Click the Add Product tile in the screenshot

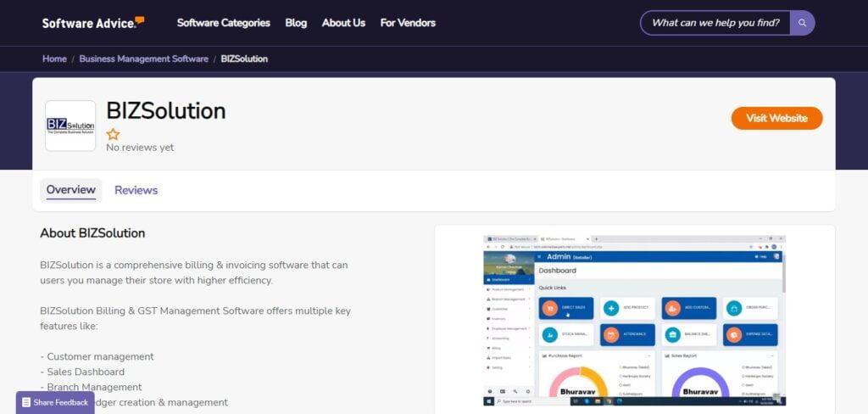click(x=627, y=308)
